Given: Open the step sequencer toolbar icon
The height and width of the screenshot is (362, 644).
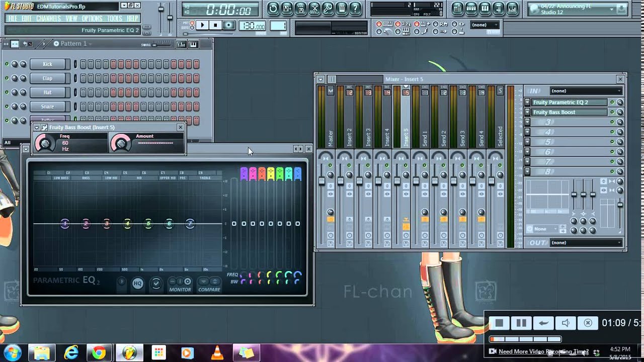Looking at the screenshot, I should point(471,8).
